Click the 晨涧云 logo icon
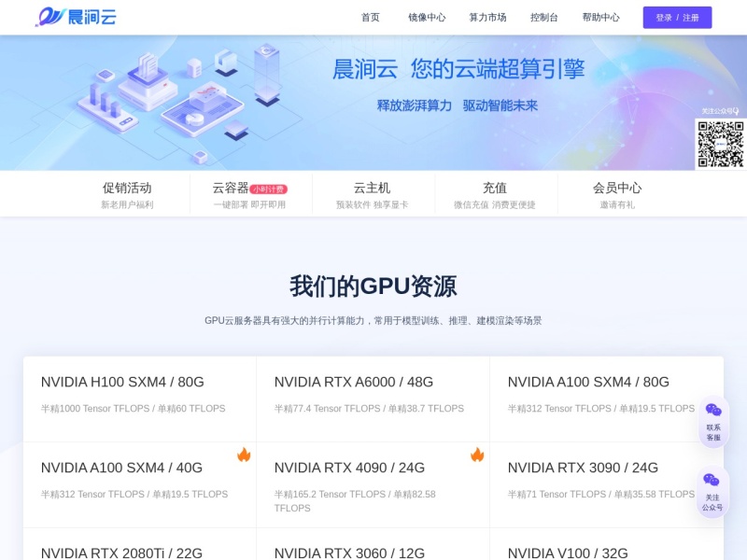This screenshot has height=560, width=747. (76, 17)
